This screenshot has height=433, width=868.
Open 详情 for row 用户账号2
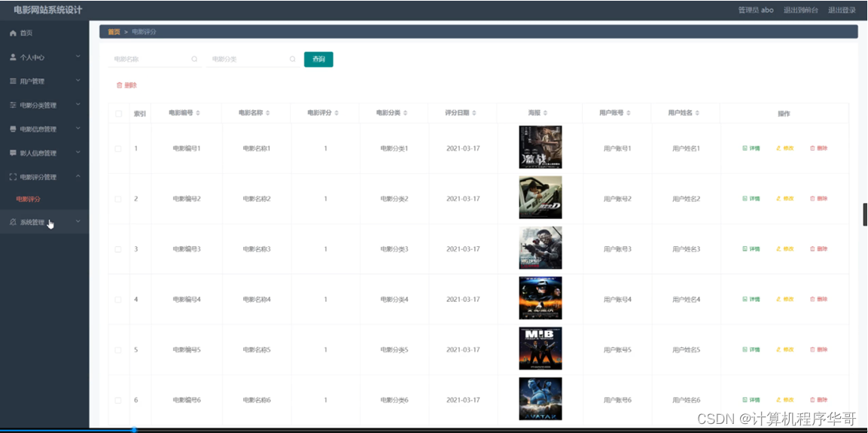[x=751, y=199]
